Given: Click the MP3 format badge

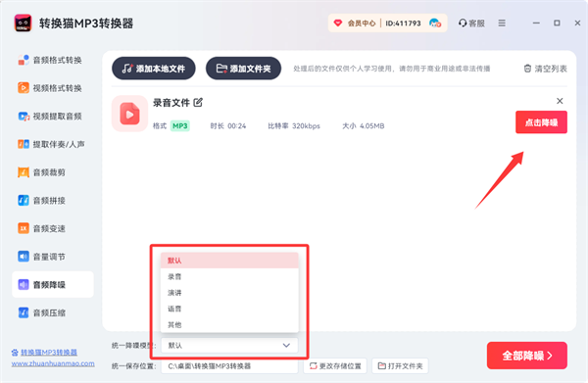Looking at the screenshot, I should click(x=180, y=126).
